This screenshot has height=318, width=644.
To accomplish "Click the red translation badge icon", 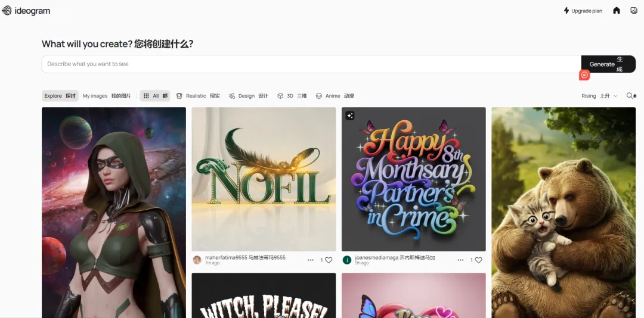I will pos(584,75).
